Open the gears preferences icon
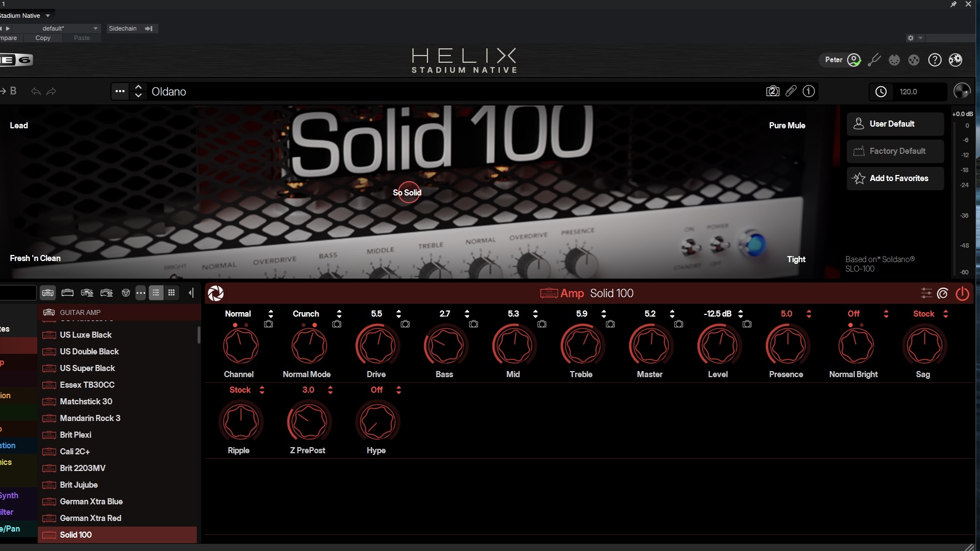 [x=956, y=59]
